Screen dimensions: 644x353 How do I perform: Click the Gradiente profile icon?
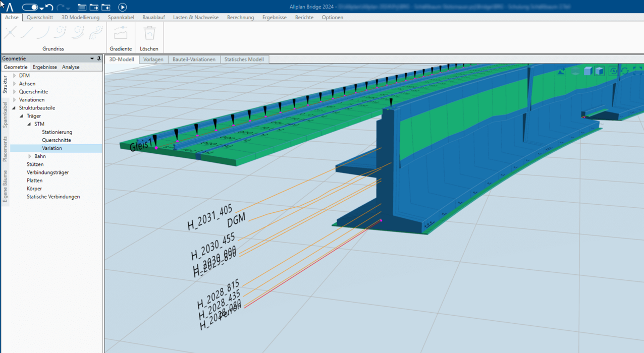121,34
